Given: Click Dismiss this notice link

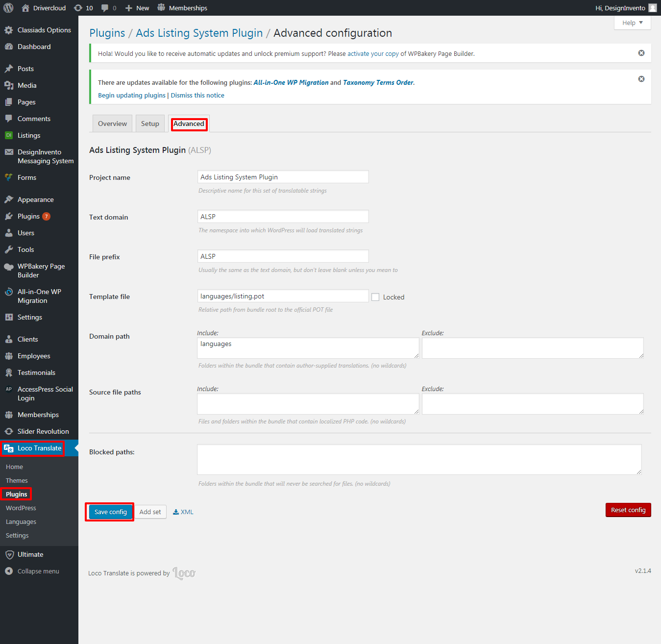Looking at the screenshot, I should click(197, 96).
